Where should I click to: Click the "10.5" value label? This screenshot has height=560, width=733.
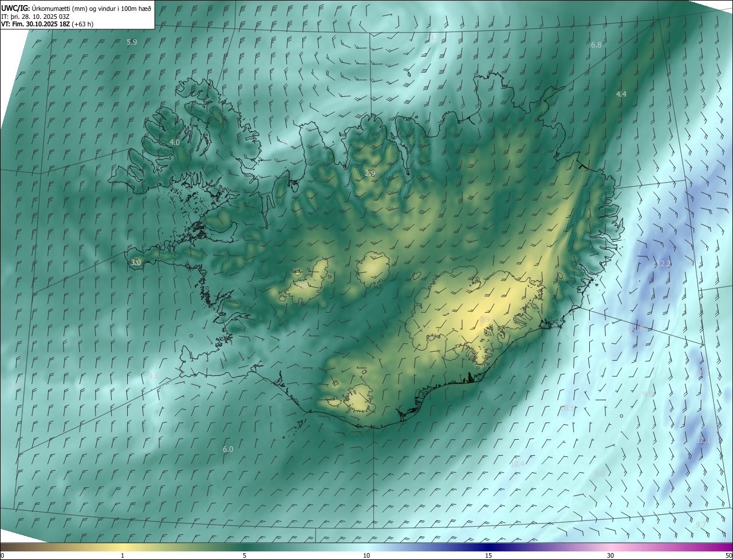coord(568,408)
